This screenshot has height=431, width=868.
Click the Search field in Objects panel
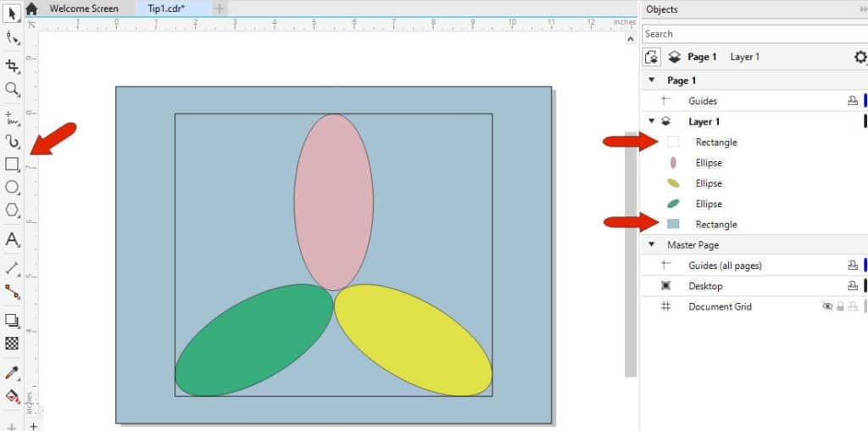[755, 34]
